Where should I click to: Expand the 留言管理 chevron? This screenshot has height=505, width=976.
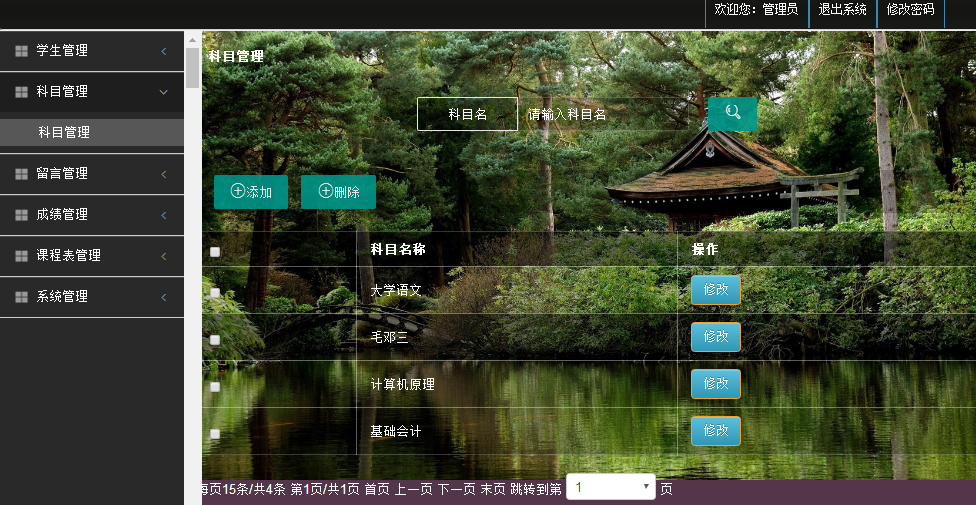[164, 174]
